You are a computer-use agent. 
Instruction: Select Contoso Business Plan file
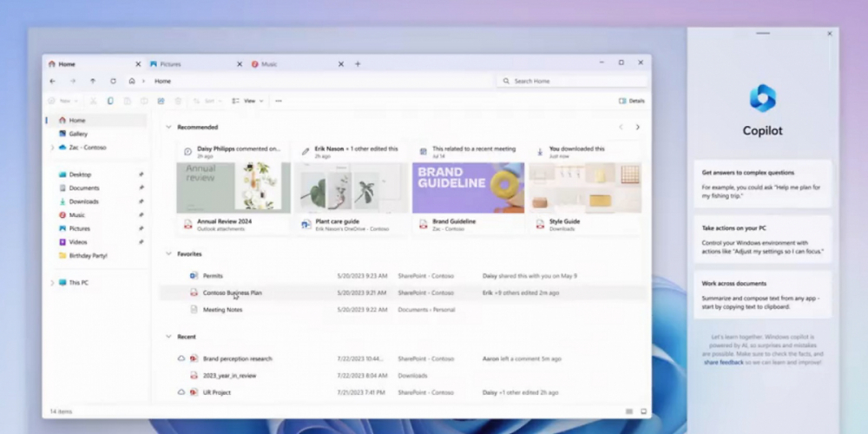(403, 293)
